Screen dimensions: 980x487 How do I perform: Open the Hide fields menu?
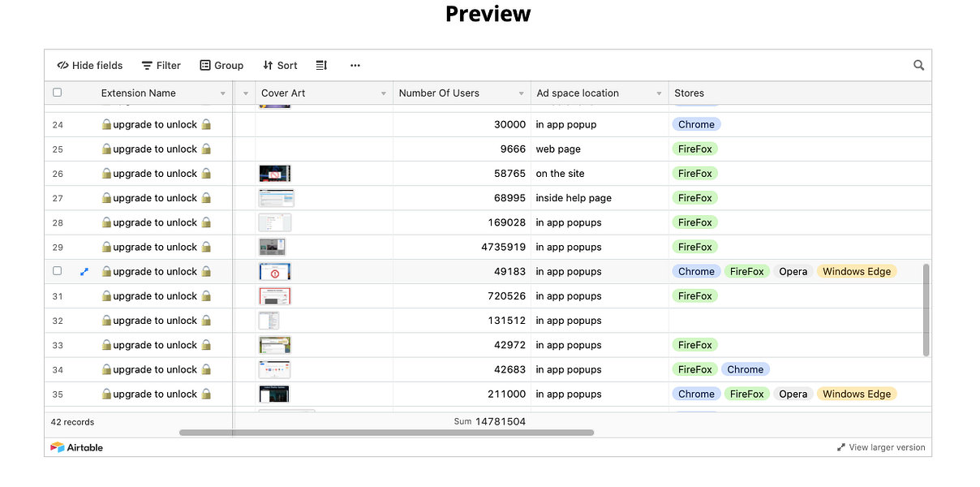click(90, 65)
